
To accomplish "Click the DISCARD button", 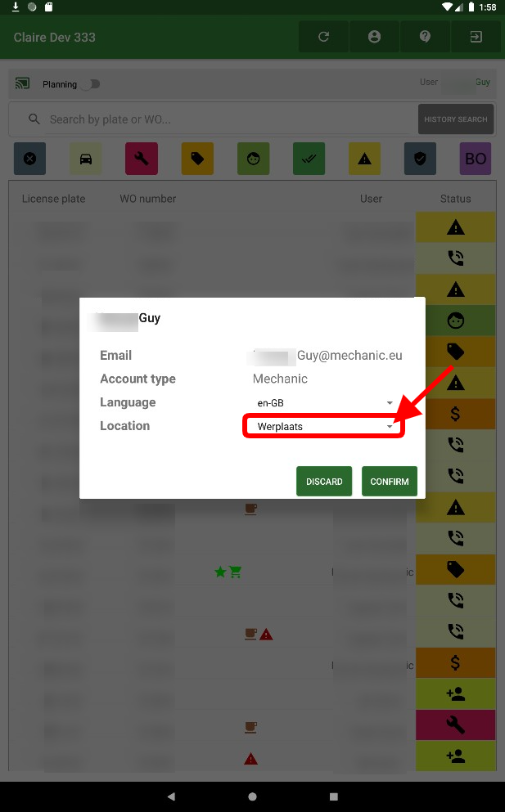I will point(324,481).
